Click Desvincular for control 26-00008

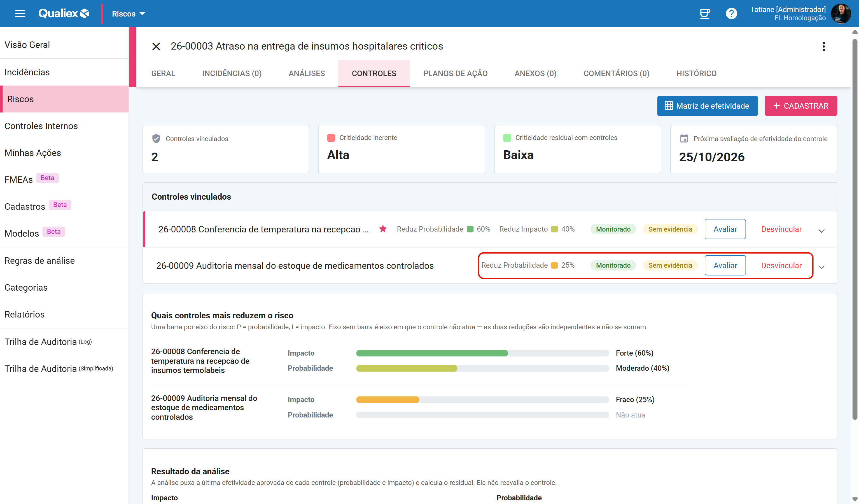[x=781, y=229]
